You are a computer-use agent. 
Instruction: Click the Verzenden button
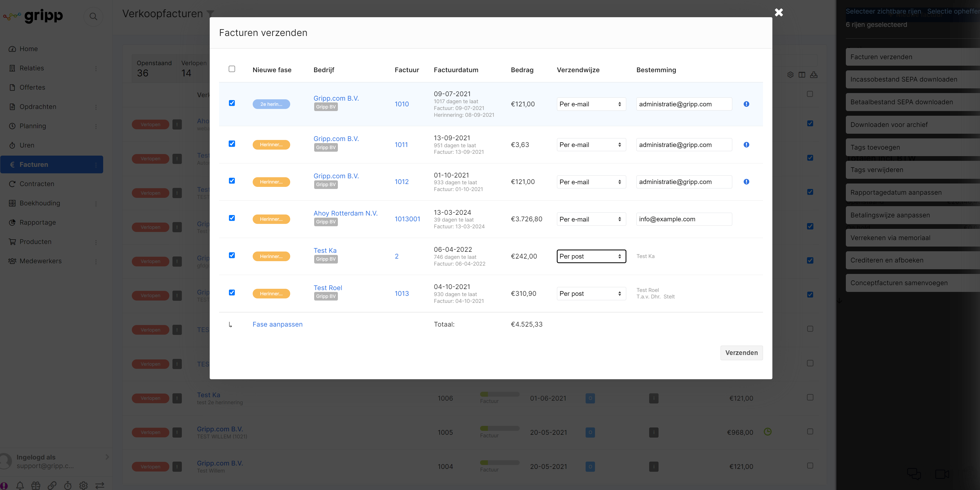point(741,353)
